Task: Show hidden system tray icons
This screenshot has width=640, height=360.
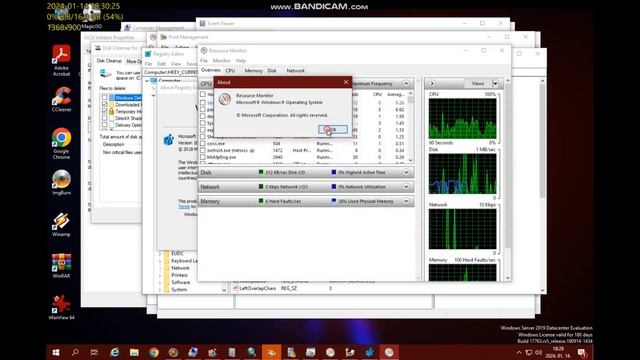Action: (x=519, y=352)
